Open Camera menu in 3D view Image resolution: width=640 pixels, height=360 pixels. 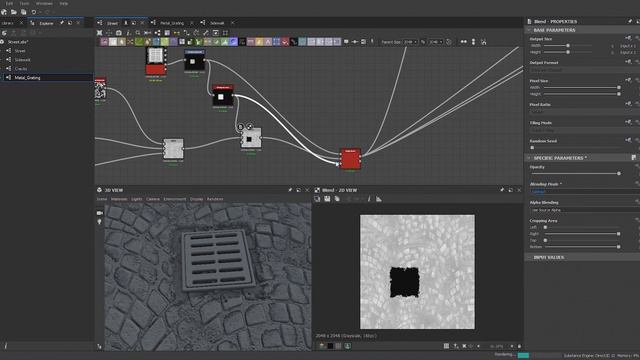click(x=153, y=199)
